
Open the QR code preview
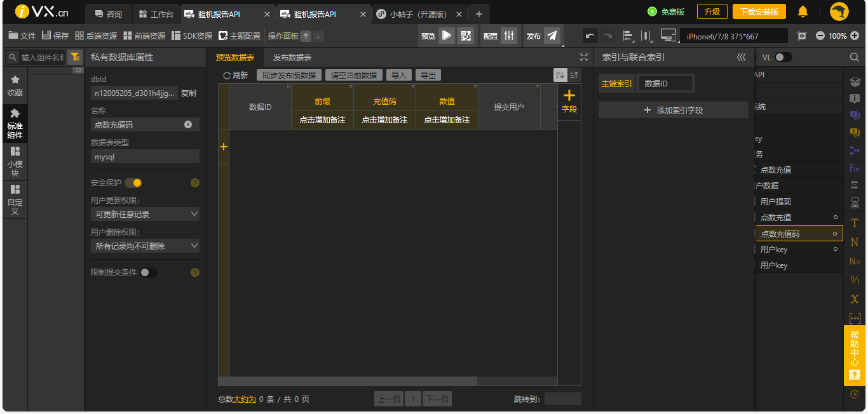click(466, 36)
